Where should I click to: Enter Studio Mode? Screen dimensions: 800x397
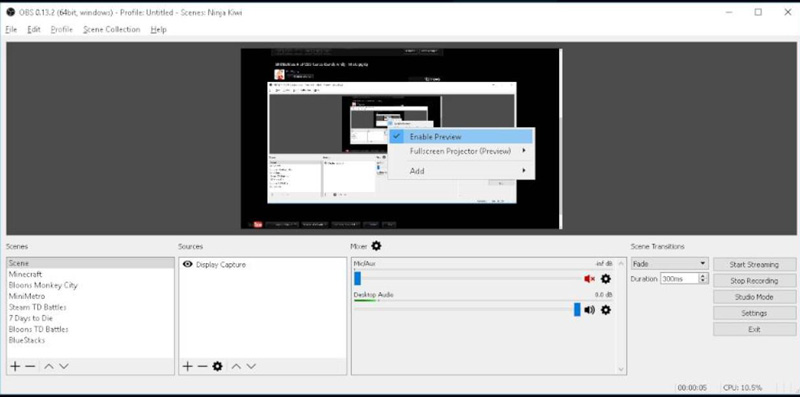click(x=754, y=297)
